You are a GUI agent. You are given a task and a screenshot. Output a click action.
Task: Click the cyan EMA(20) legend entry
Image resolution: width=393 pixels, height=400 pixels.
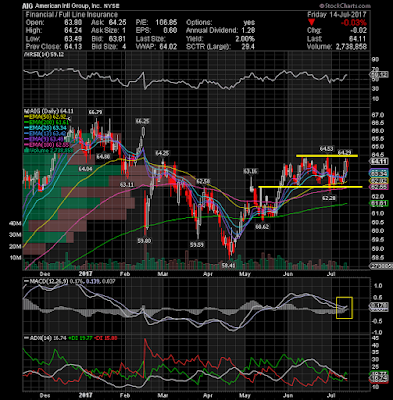[x=46, y=128]
